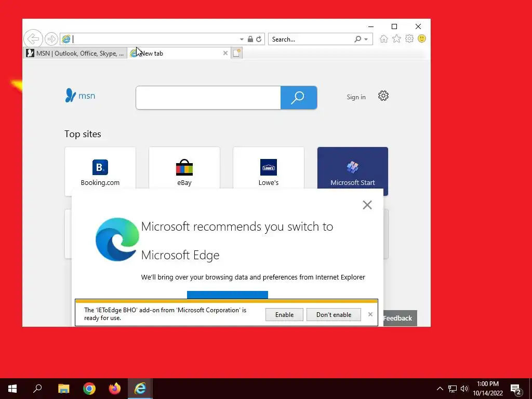Open File Explorer from taskbar

tap(63, 389)
